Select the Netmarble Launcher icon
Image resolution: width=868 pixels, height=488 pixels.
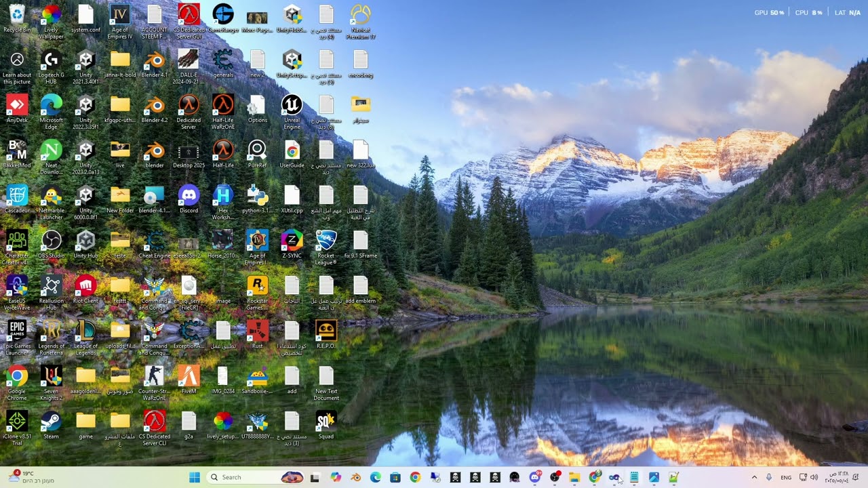(x=52, y=203)
